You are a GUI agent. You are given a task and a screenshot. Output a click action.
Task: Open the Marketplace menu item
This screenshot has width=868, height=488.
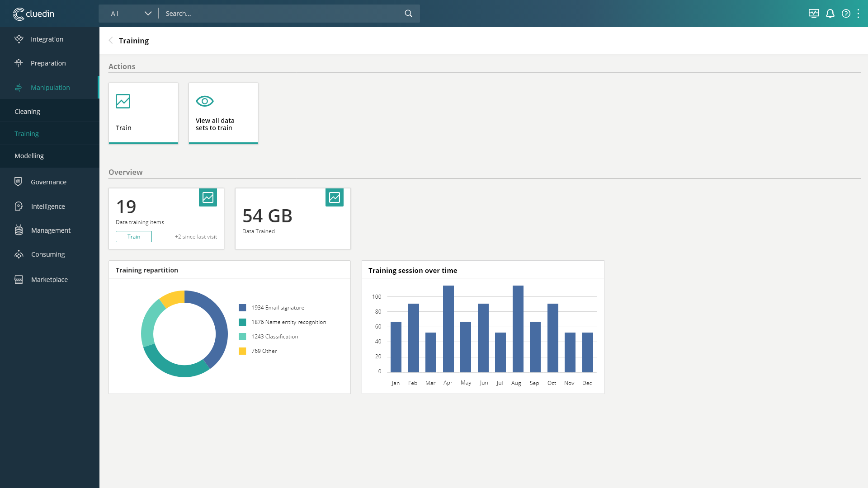coord(50,279)
